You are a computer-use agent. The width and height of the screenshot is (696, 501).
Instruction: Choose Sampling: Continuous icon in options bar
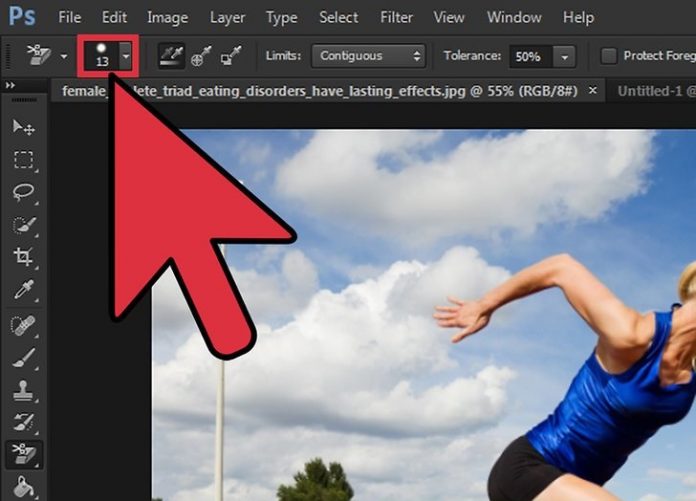(172, 56)
